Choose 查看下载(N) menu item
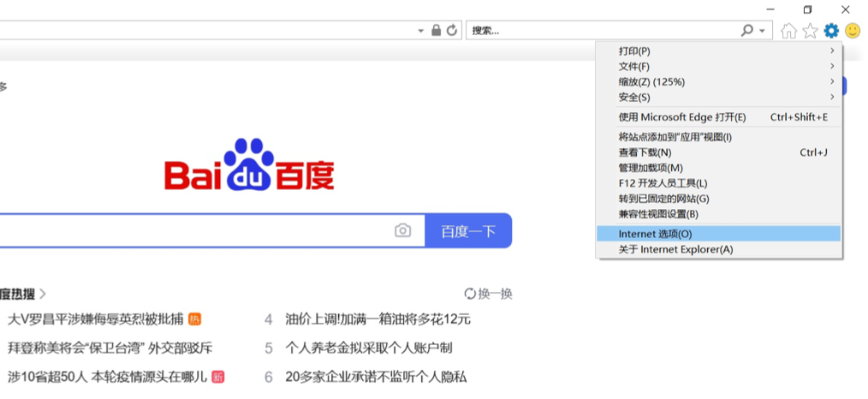The width and height of the screenshot is (868, 399). [718, 152]
